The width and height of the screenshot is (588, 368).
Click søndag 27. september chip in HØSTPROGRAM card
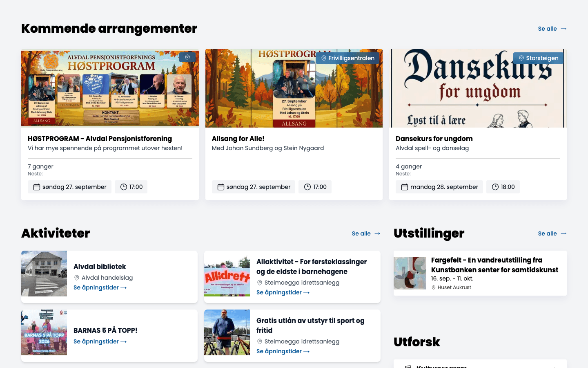click(x=69, y=187)
